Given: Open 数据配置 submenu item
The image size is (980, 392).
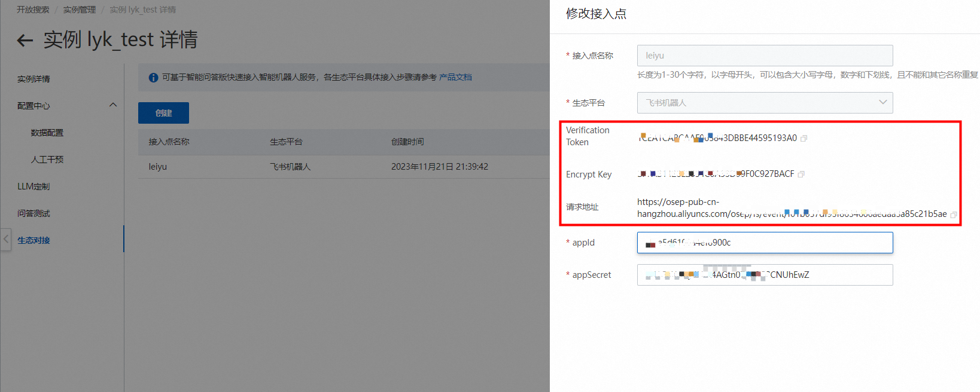Looking at the screenshot, I should pyautogui.click(x=47, y=133).
